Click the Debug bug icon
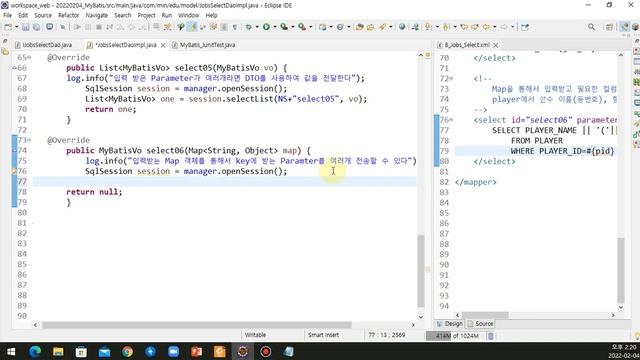Image resolution: width=640 pixels, height=360 pixels. [x=248, y=27]
